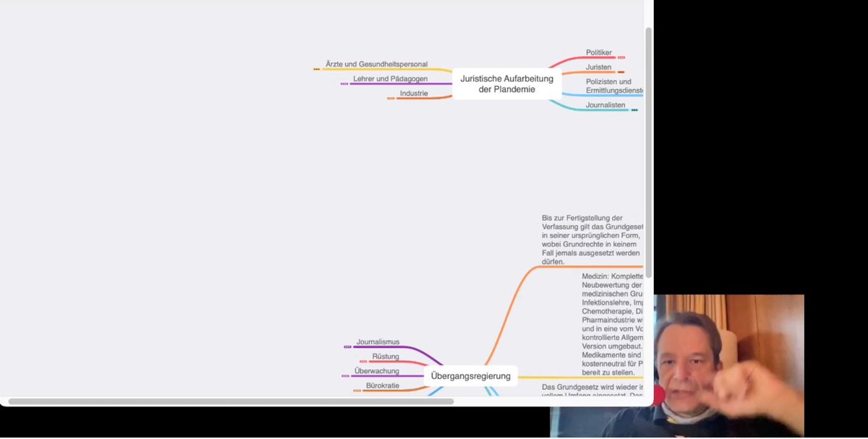
Task: Select the Übergangsregierung central node
Action: pos(470,376)
